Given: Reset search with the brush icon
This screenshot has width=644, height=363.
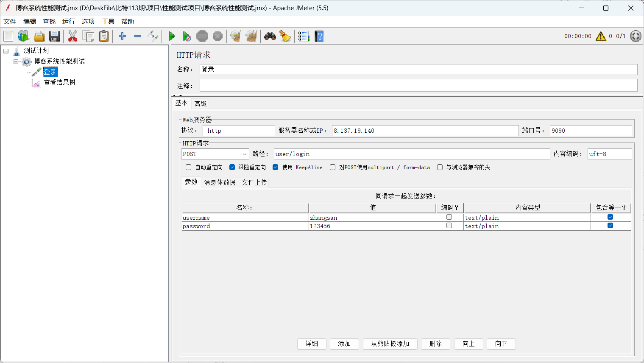Looking at the screenshot, I should click(285, 36).
